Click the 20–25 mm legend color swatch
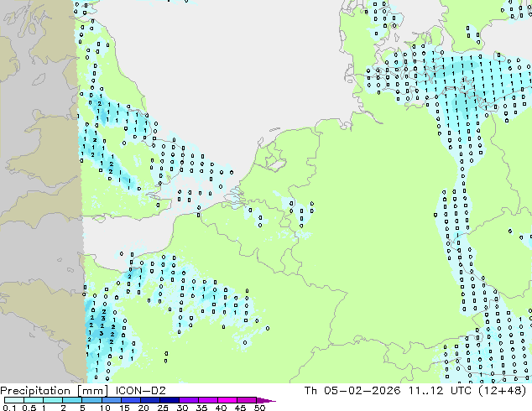Image resolution: width=532 pixels, height=411 pixels. tap(149, 400)
